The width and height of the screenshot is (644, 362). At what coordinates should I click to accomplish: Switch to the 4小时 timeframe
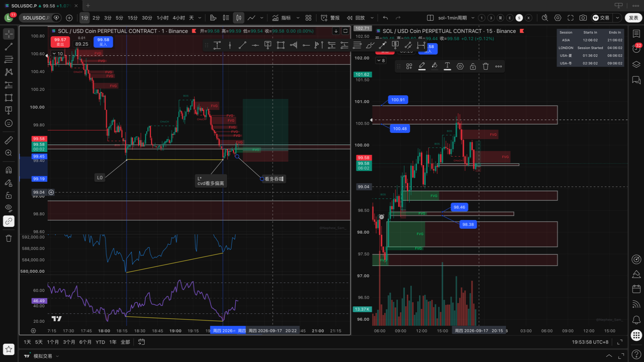pos(179,18)
